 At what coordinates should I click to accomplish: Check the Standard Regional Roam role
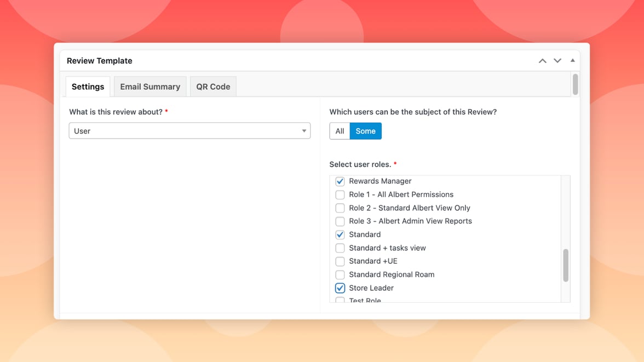tap(340, 275)
